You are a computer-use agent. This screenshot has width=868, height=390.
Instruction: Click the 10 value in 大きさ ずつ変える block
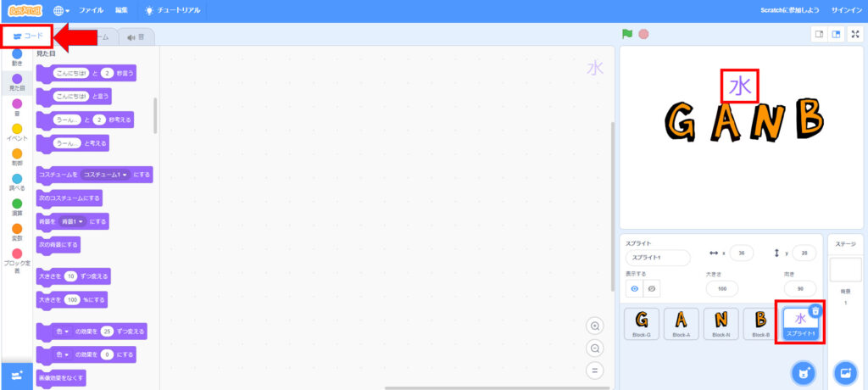tap(70, 276)
